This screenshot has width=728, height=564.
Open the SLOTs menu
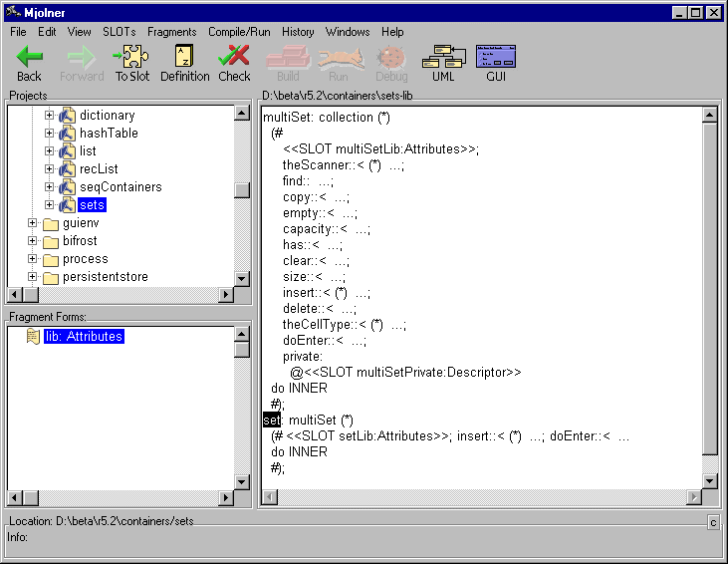(x=119, y=32)
